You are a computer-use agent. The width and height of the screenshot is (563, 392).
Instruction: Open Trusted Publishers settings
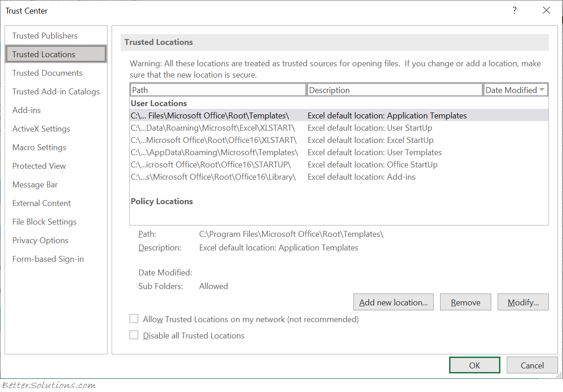44,35
